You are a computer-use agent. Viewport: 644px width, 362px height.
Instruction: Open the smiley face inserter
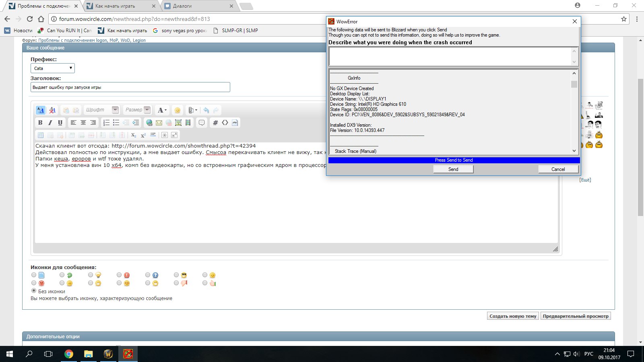[x=178, y=110]
